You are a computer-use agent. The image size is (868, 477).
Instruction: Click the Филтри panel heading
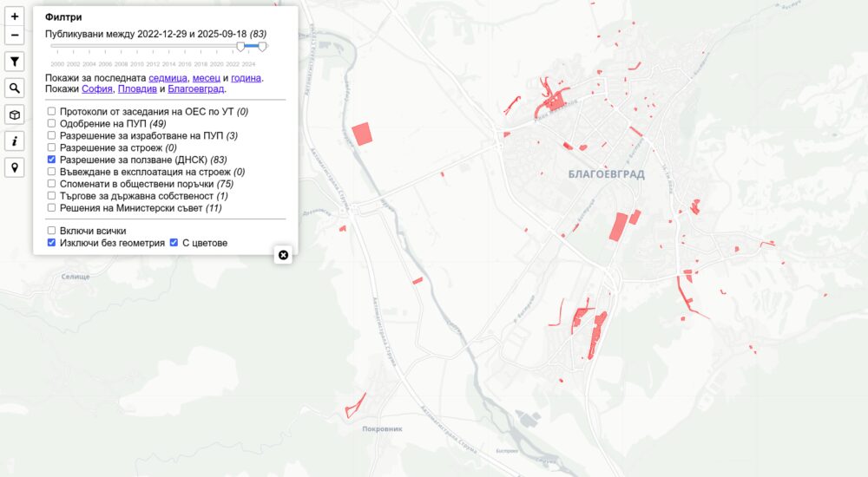63,17
